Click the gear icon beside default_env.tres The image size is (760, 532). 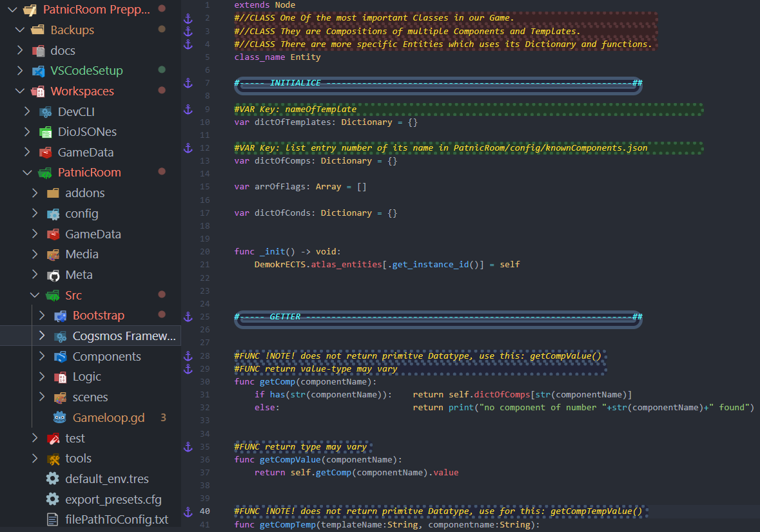tap(53, 479)
